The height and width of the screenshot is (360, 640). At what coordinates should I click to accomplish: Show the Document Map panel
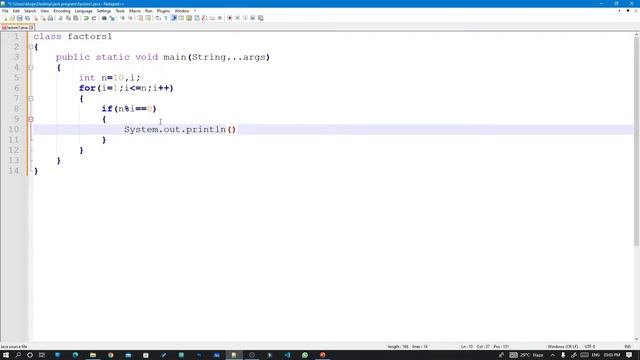click(x=189, y=18)
